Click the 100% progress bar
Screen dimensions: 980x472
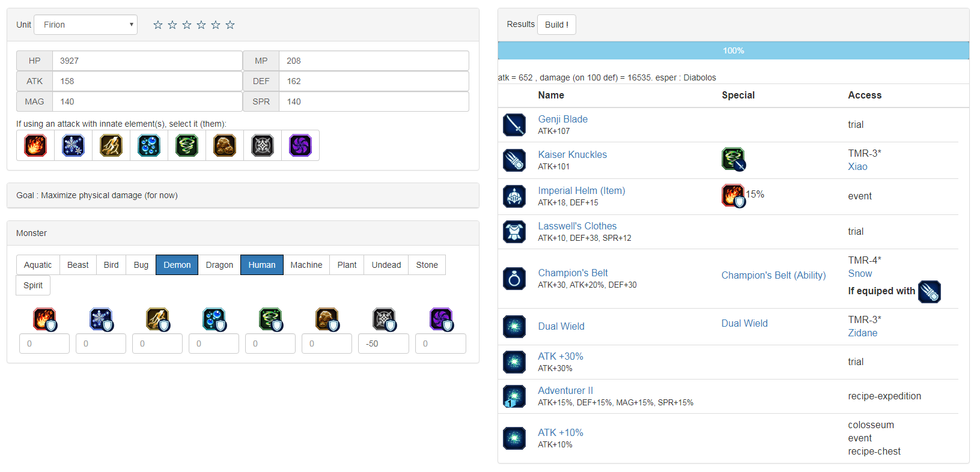point(734,50)
